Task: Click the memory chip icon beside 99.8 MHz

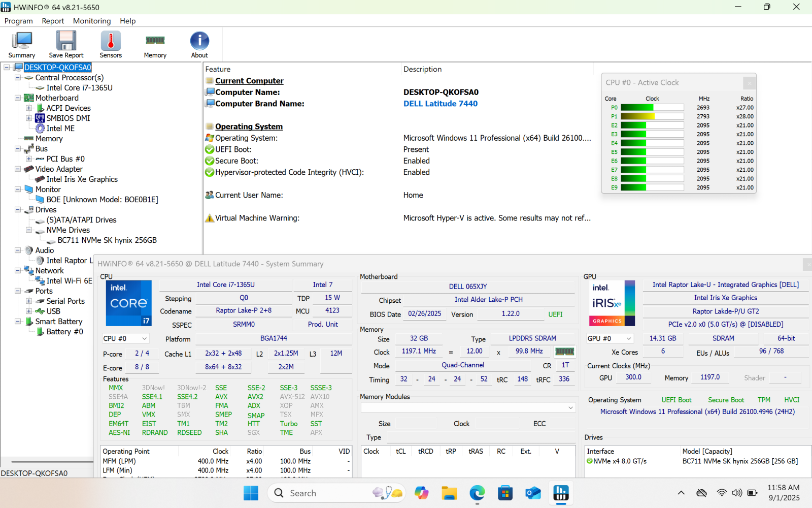Action: [x=564, y=352]
